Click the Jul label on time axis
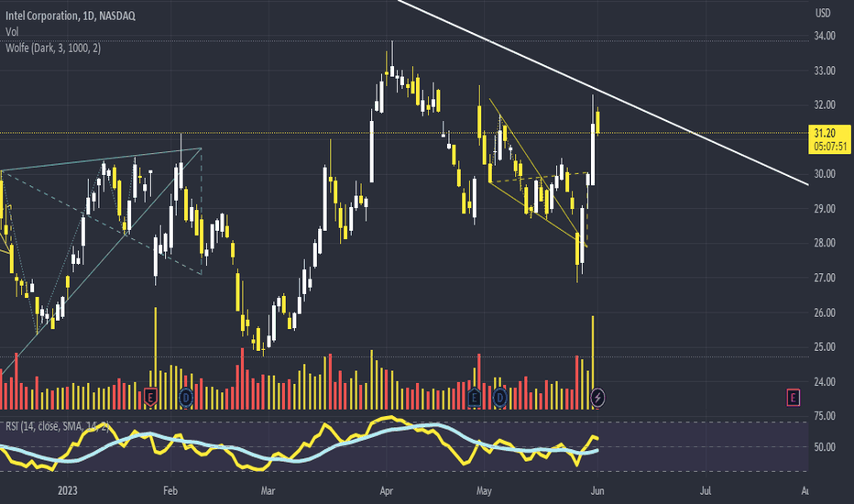Image resolution: width=854 pixels, height=504 pixels. point(706,491)
